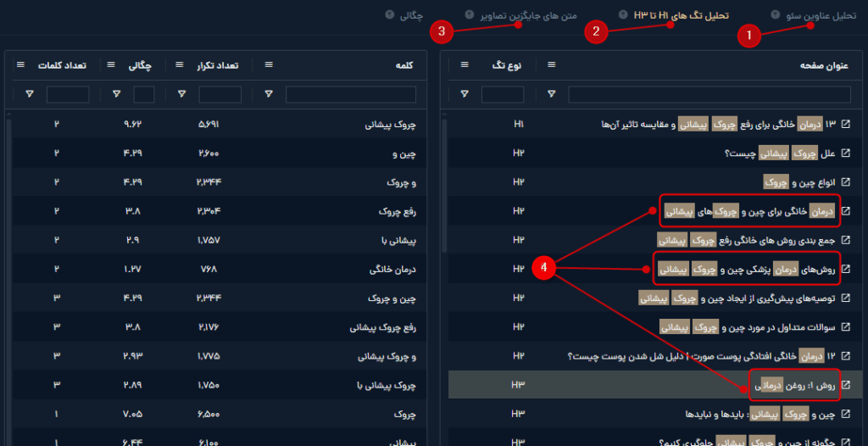Open filter options for عنوان صفحه column
The width and height of the screenshot is (868, 446).
(552, 94)
